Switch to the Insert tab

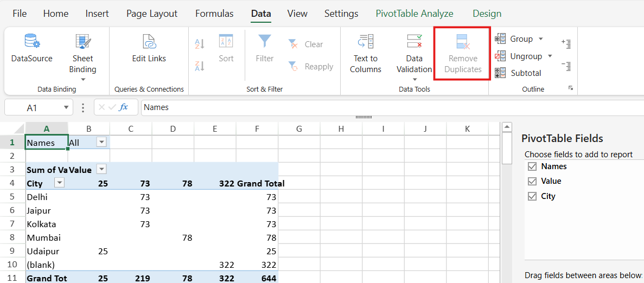[x=97, y=14]
